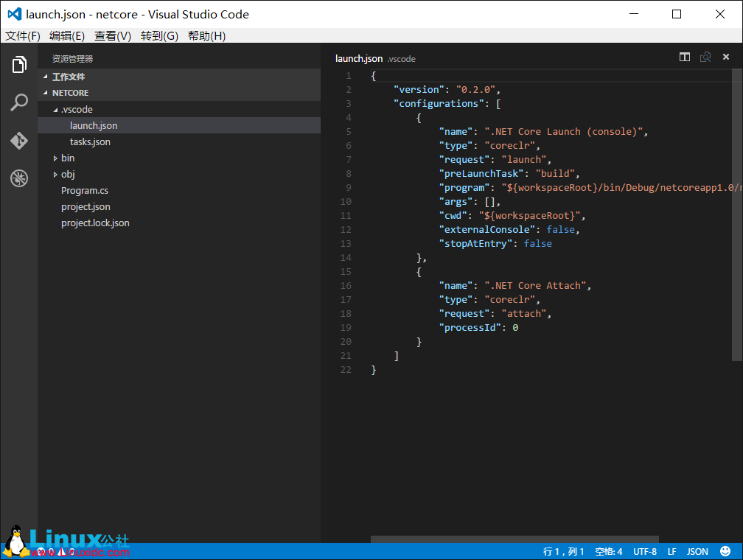Close the launch.json editor

point(725,57)
